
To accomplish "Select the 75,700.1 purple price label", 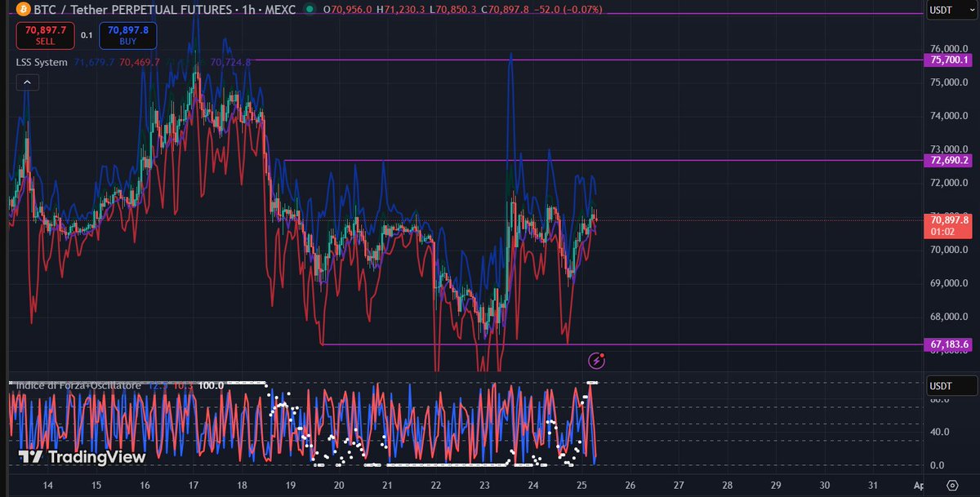I will coord(947,60).
